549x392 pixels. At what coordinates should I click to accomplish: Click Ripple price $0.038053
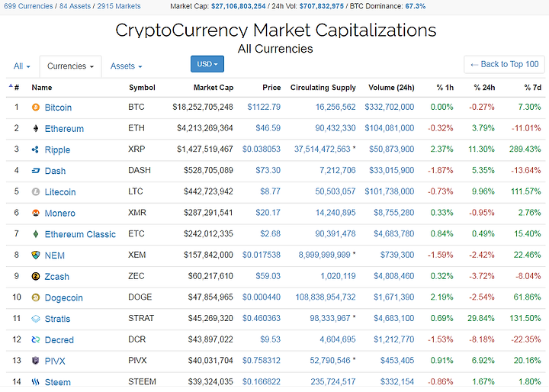(x=262, y=149)
